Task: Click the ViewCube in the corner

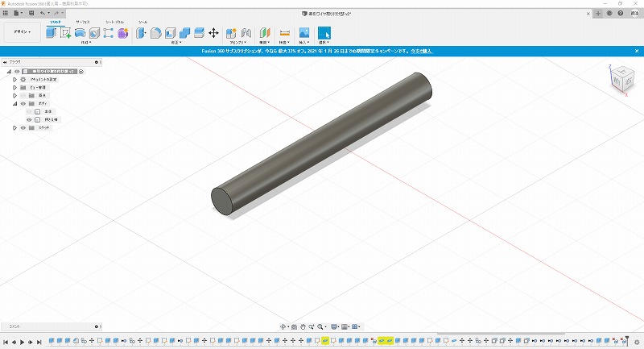Action: (x=621, y=80)
